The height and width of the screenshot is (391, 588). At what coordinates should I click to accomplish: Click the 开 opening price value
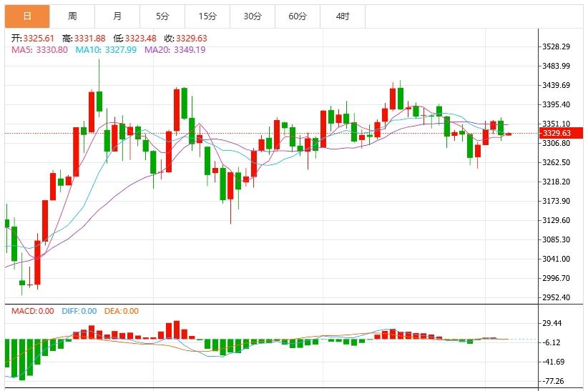click(x=34, y=38)
